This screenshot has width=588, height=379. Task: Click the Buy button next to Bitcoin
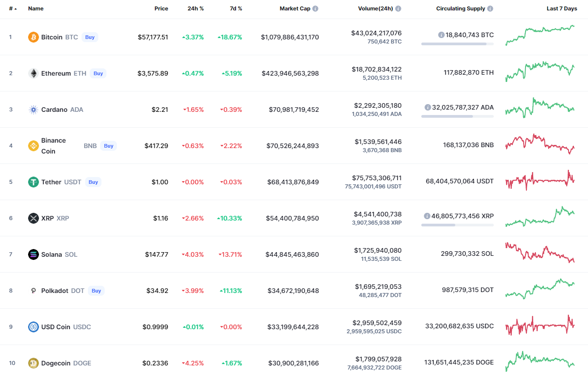pos(90,37)
